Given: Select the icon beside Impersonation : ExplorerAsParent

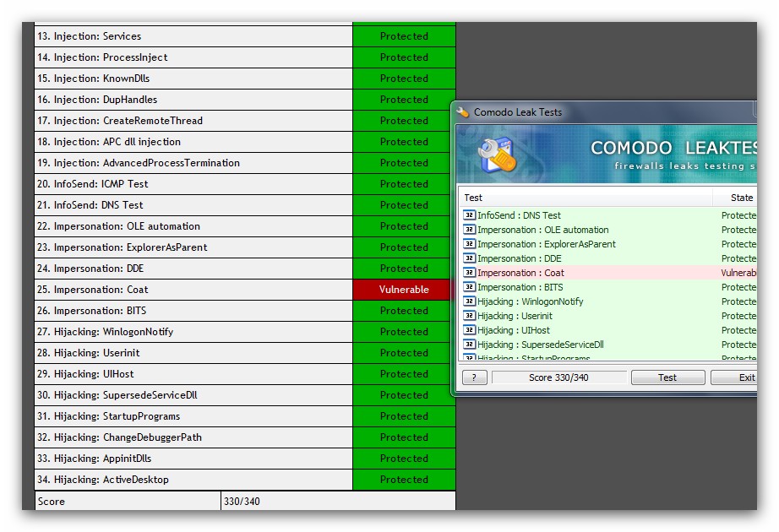Looking at the screenshot, I should click(x=469, y=244).
